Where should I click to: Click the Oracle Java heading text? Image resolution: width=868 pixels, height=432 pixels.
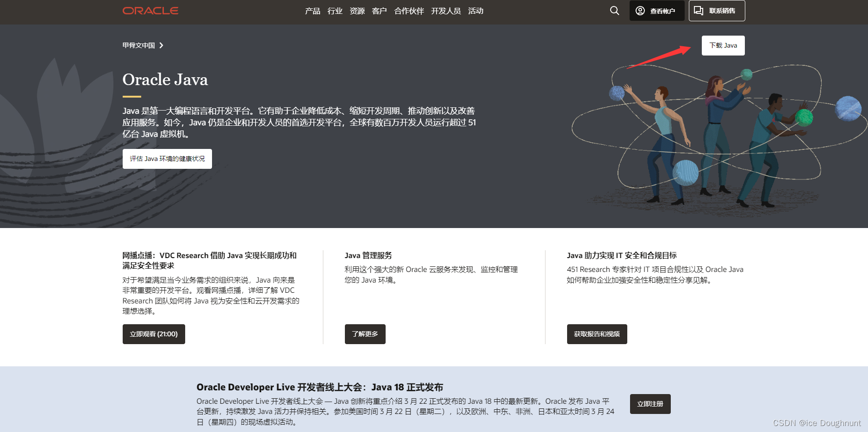pos(165,80)
